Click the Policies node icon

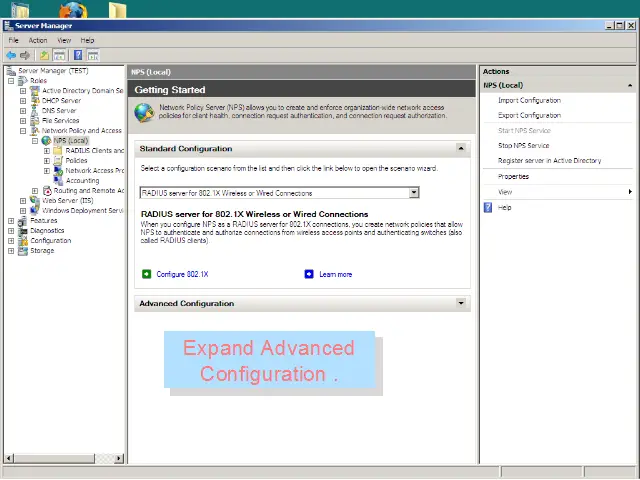[58, 160]
